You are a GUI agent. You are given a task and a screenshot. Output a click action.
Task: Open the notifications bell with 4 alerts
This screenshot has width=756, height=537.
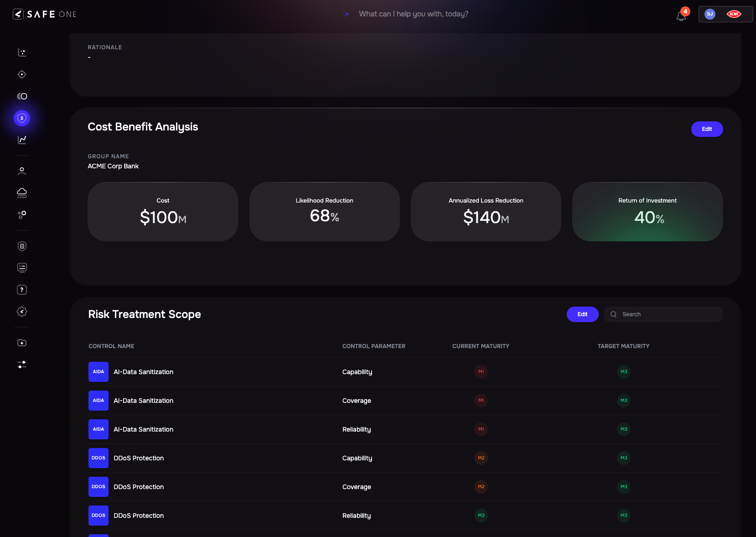click(681, 15)
